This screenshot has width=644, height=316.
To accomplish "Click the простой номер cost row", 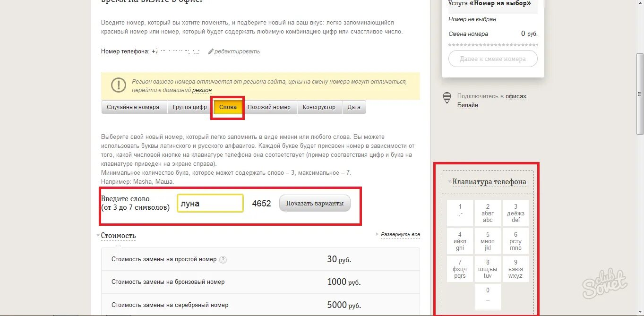I will tap(260, 259).
